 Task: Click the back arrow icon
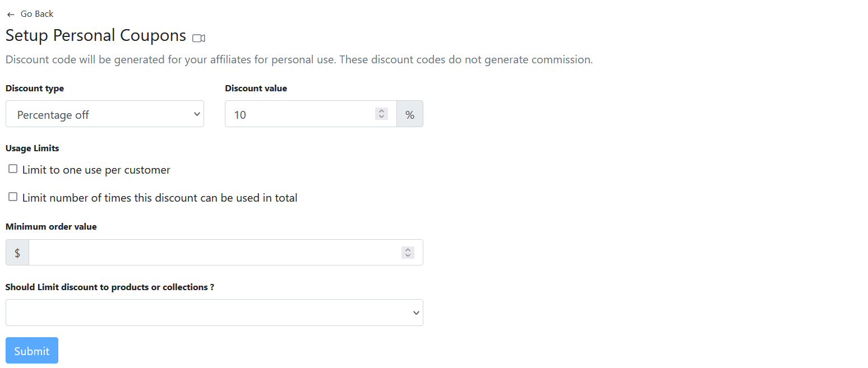(x=11, y=15)
